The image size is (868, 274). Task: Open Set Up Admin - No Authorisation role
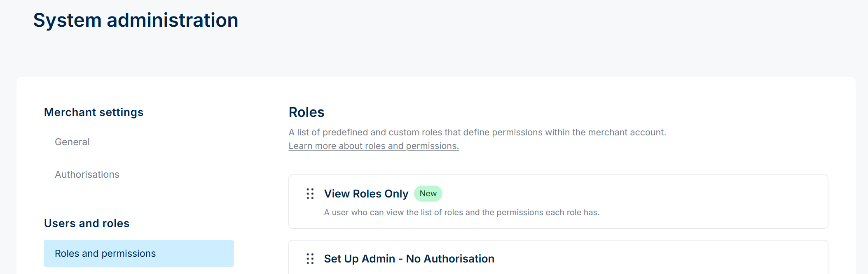[409, 259]
